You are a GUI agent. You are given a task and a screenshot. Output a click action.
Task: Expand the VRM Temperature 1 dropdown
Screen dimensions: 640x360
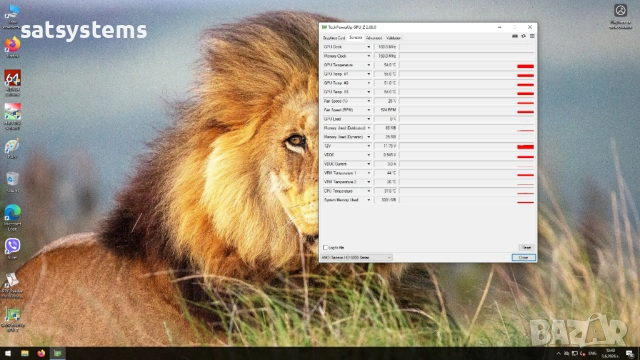pyautogui.click(x=369, y=173)
